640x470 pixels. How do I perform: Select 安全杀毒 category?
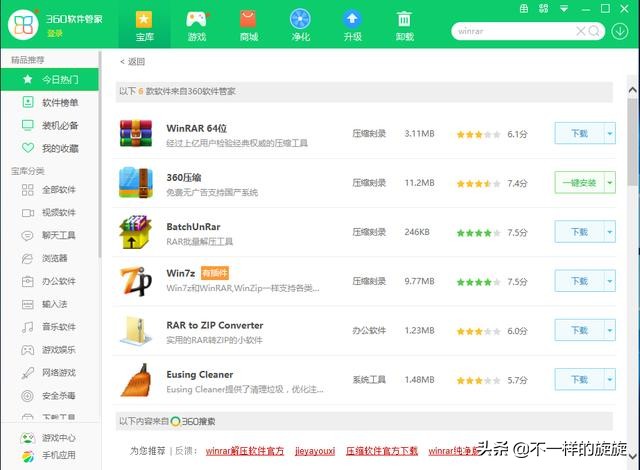pos(49,395)
